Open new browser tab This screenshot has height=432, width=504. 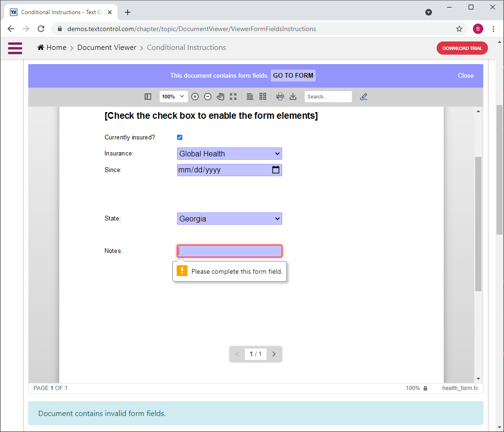click(x=128, y=12)
